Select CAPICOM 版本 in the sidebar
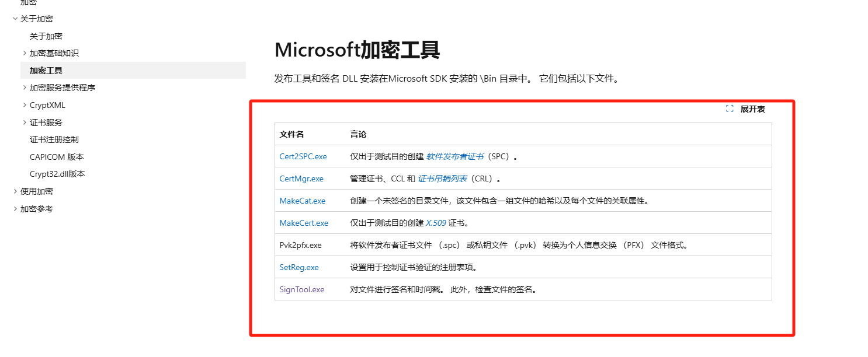Viewport: 868px width, 357px height. pyautogui.click(x=57, y=157)
